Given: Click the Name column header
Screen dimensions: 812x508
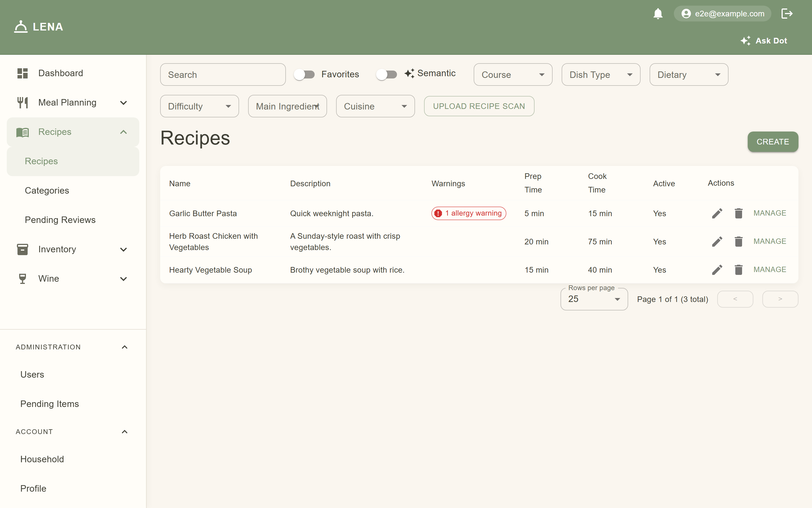Looking at the screenshot, I should (x=180, y=184).
